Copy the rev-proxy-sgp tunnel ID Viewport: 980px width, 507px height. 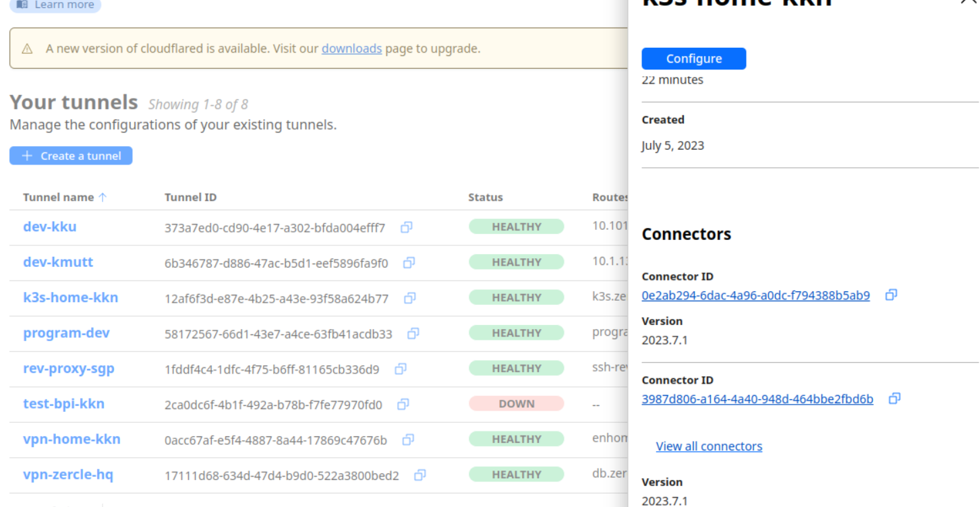click(401, 369)
